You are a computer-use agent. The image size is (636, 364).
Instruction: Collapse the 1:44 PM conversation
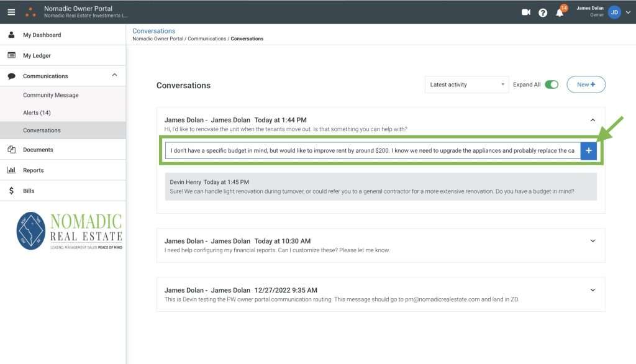click(x=593, y=120)
